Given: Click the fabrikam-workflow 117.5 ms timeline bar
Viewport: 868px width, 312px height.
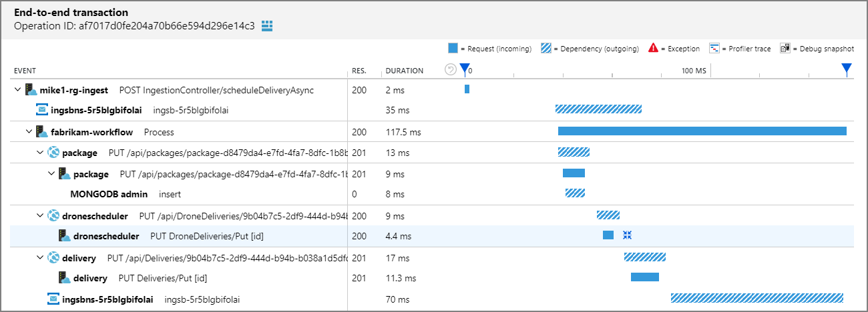Looking at the screenshot, I should coord(702,131).
